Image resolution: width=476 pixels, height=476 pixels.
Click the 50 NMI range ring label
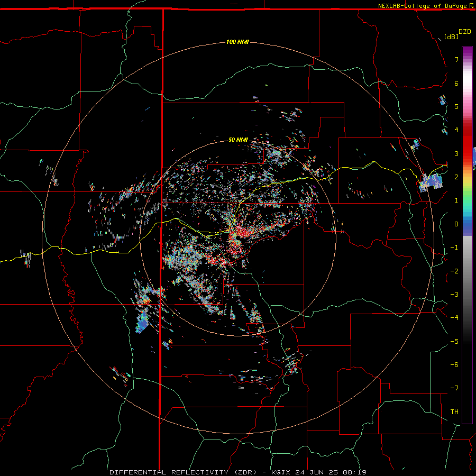tap(238, 140)
